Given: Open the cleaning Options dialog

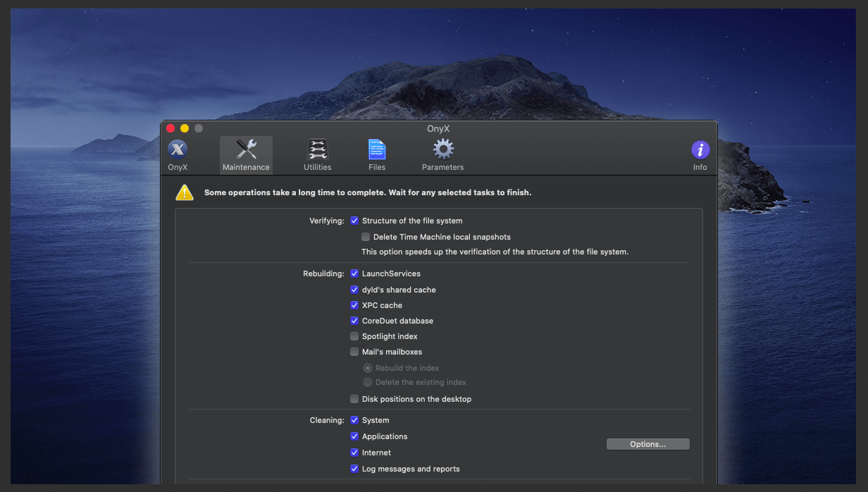Looking at the screenshot, I should (x=647, y=443).
